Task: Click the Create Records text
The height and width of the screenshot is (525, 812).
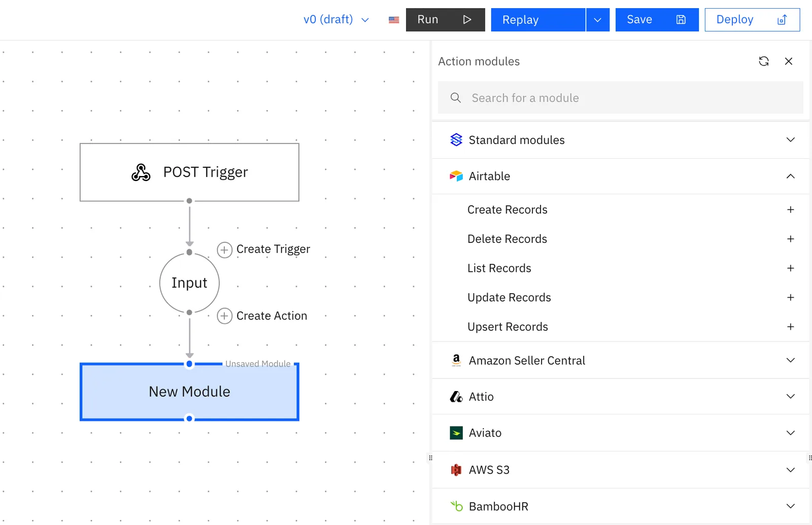Action: (x=507, y=209)
